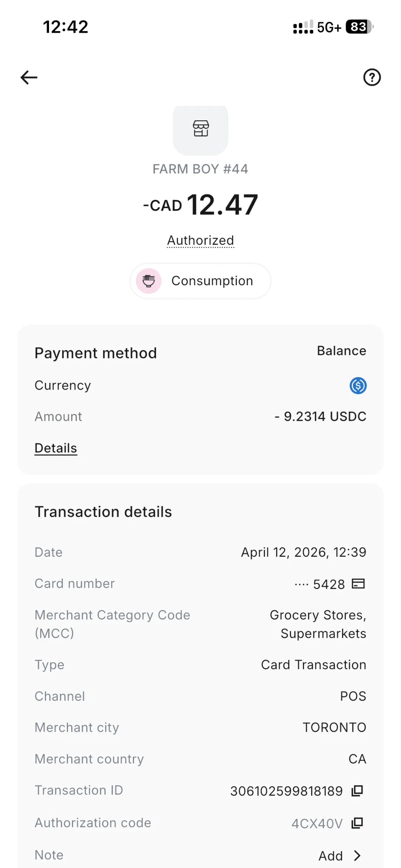This screenshot has width=401, height=868.
Task: Tap the 9.2314 USDC amount
Action: coord(320,416)
